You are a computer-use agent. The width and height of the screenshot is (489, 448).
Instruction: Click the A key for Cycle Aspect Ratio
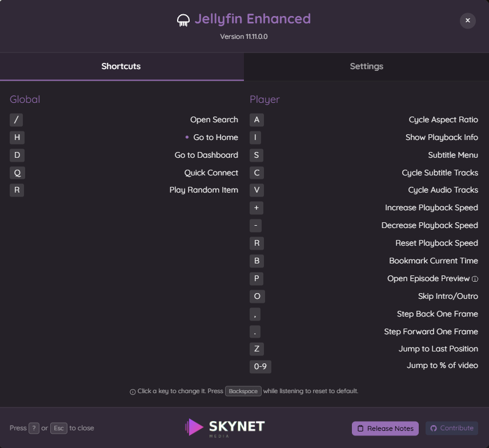coord(256,120)
